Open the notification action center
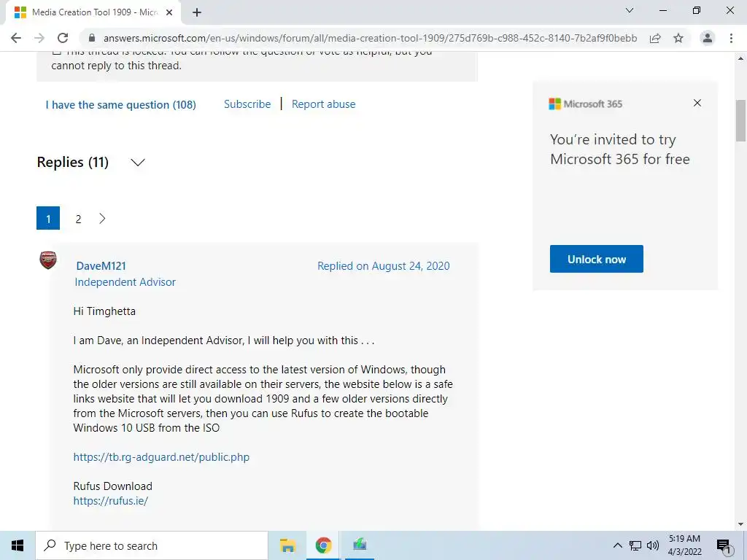Screen dimensions: 747x560 click(x=724, y=545)
